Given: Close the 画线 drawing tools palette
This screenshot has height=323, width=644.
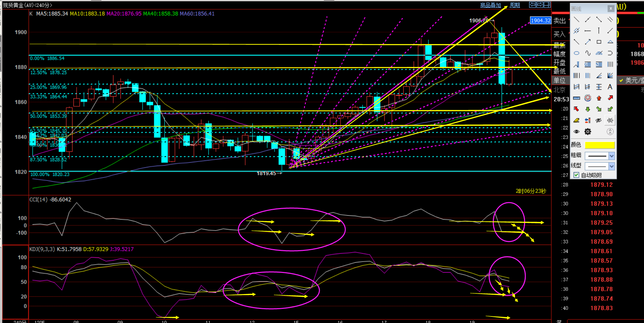Looking at the screenshot, I should tap(611, 8).
